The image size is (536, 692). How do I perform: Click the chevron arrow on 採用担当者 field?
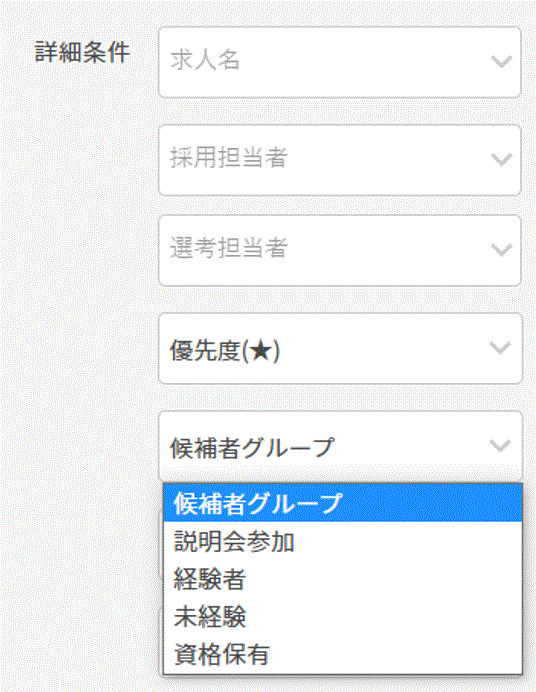[x=502, y=159]
